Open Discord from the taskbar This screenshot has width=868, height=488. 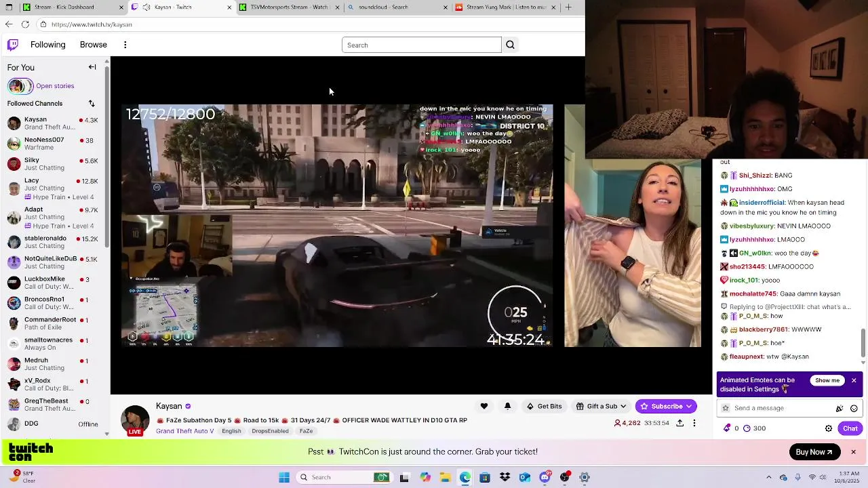coord(545,477)
